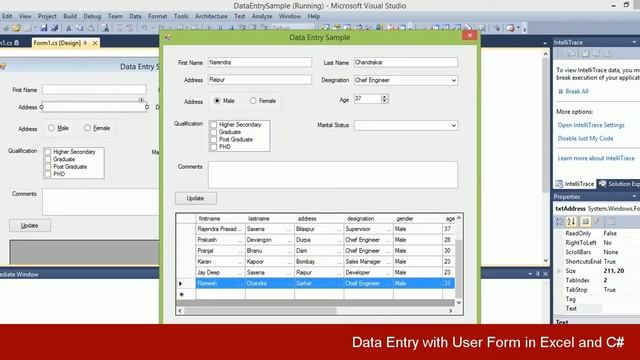Click Learn more about IntelliTrace link

(x=596, y=158)
